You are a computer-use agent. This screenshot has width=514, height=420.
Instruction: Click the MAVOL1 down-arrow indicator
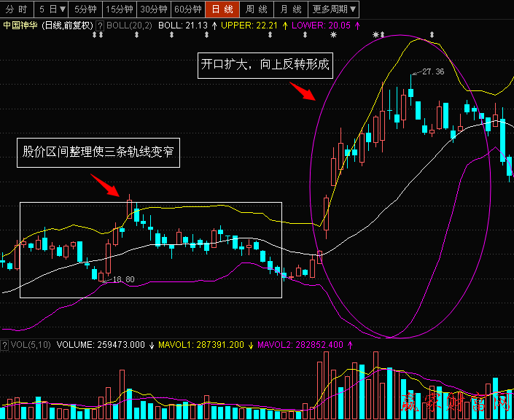(249, 344)
